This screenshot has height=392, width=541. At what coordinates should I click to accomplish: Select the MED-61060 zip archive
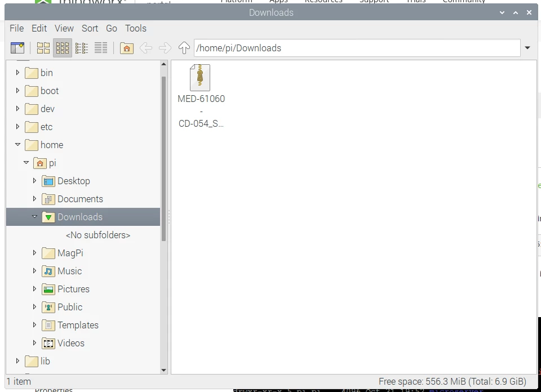(x=201, y=77)
